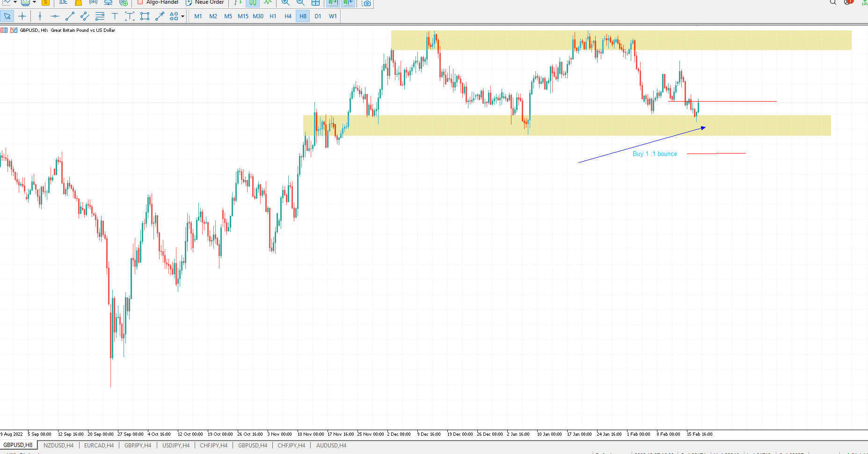Switch to M5 timeframe
The height and width of the screenshot is (454, 868).
(x=228, y=16)
